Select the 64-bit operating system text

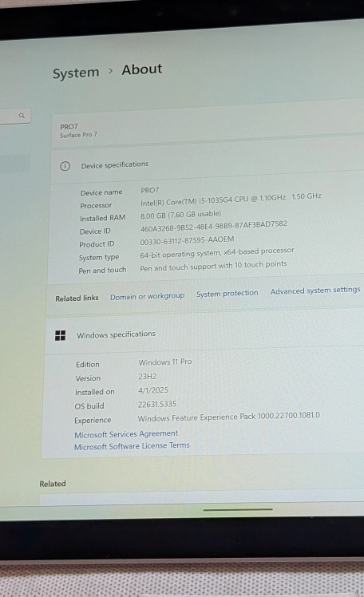[217, 252]
